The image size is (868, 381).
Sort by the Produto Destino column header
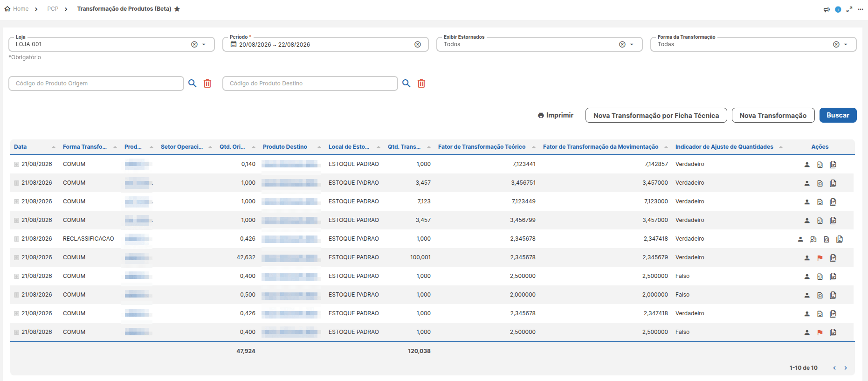[x=285, y=147]
